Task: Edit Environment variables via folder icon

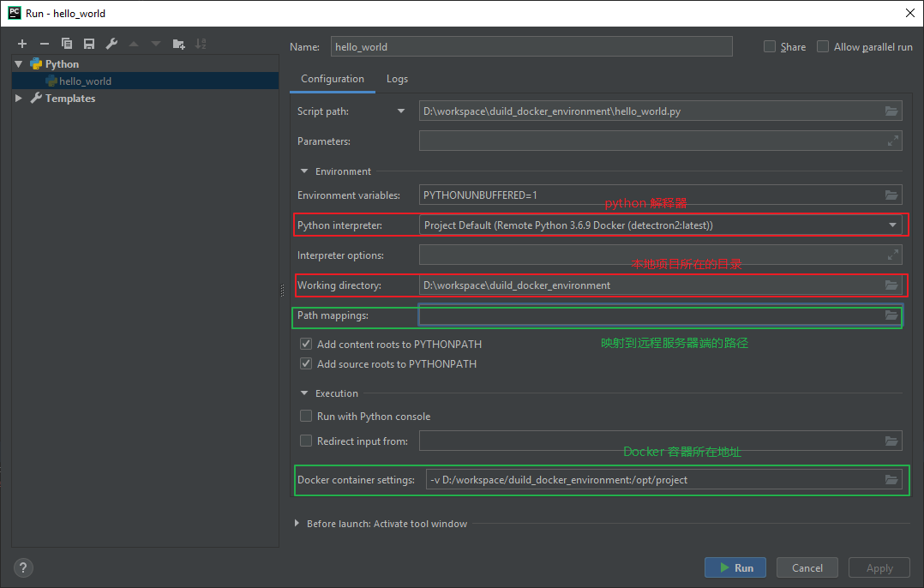Action: [891, 195]
